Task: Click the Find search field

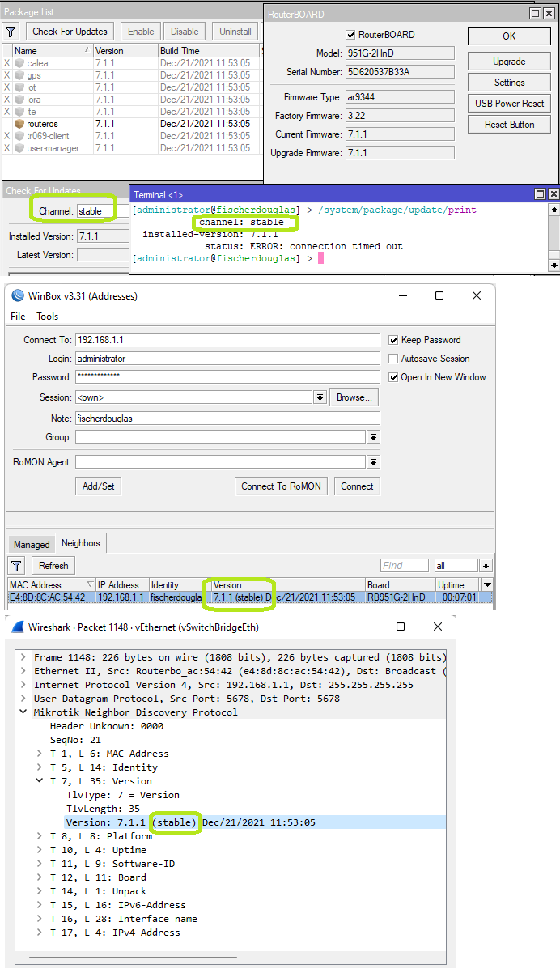Action: coord(405,566)
